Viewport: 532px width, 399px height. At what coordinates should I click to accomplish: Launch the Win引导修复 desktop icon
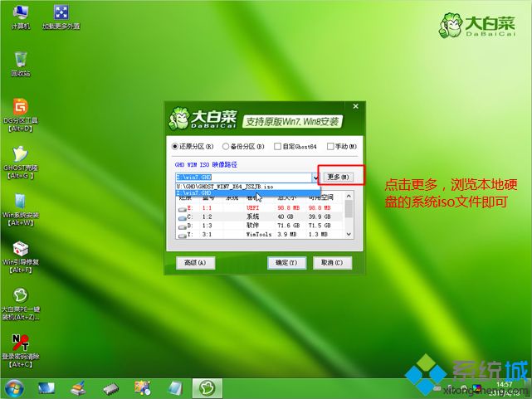(x=21, y=257)
